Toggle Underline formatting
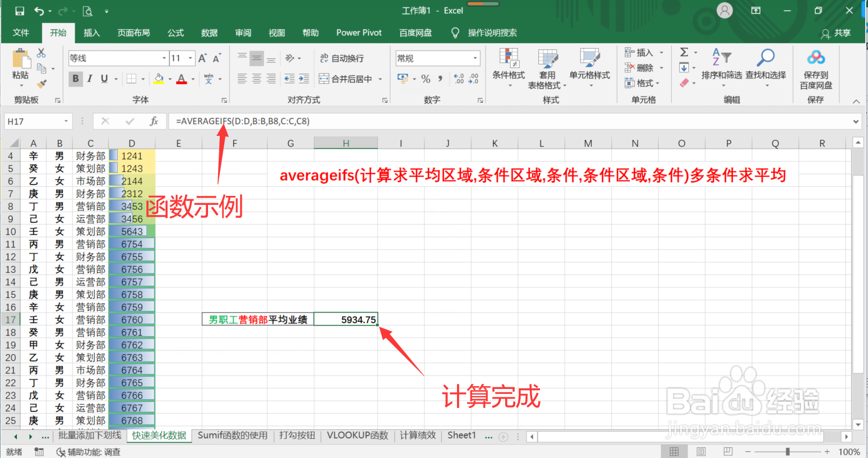The height and width of the screenshot is (458, 868). [104, 79]
